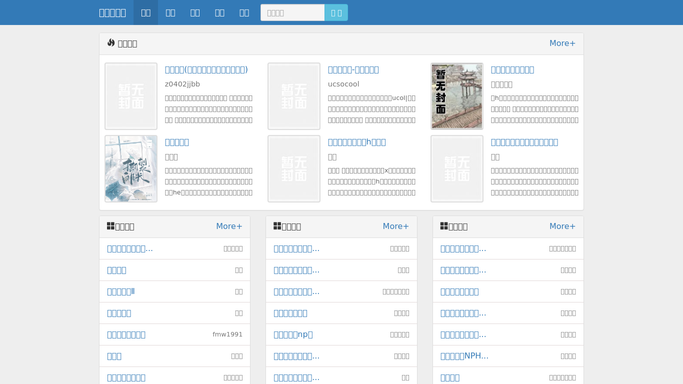This screenshot has height=384, width=683.
Task: Open the book title above author ucsocool
Action: (x=353, y=70)
